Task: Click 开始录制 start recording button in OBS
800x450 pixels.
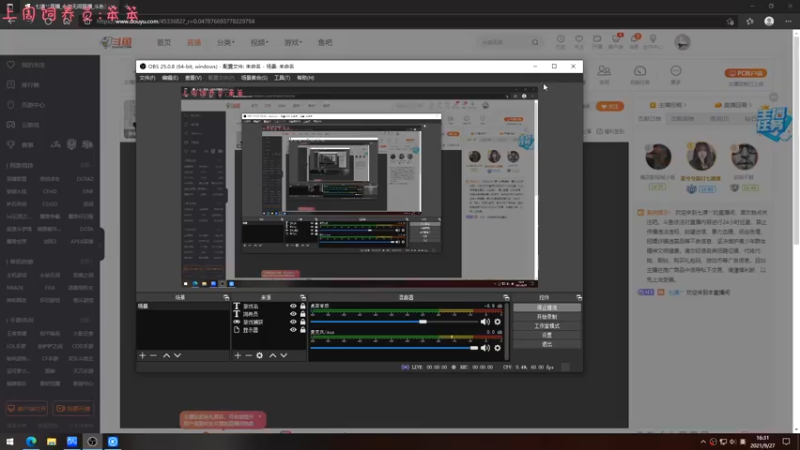Action: (547, 317)
